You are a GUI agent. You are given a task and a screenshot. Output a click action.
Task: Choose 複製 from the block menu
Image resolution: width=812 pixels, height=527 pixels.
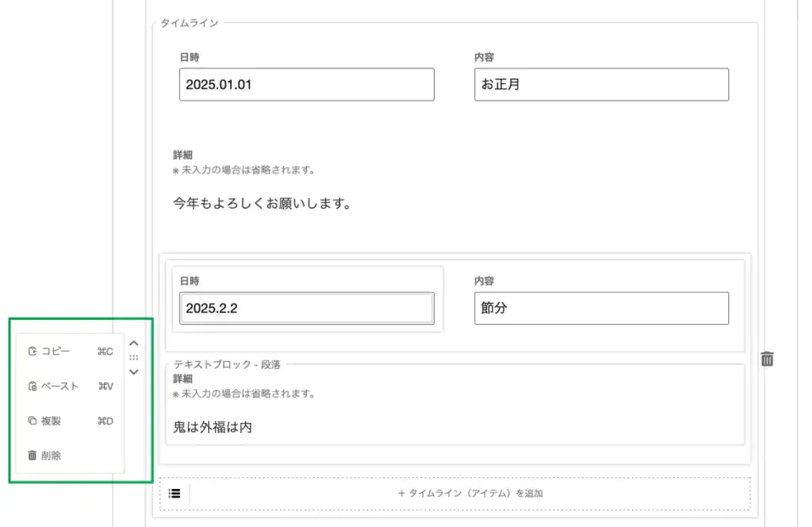click(x=51, y=421)
